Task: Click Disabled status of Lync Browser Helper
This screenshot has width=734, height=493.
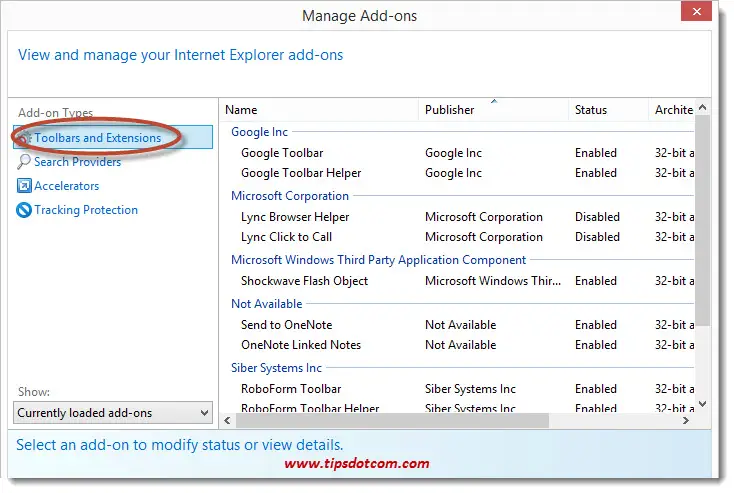Action: tap(597, 217)
